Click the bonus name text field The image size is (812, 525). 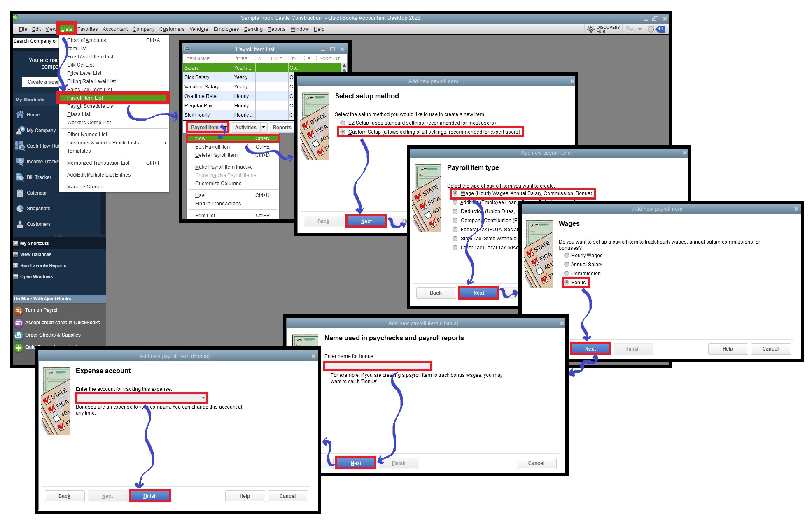point(378,366)
